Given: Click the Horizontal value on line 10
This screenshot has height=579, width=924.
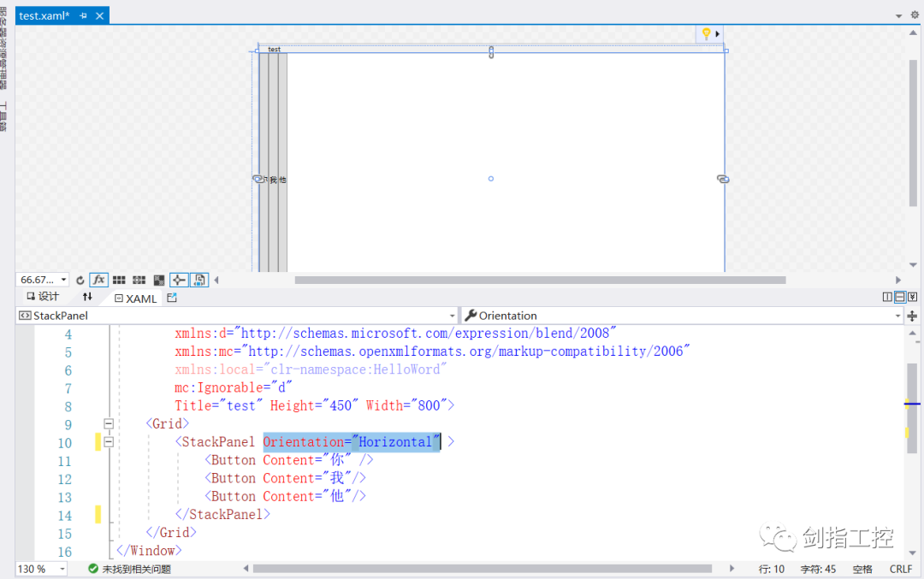Looking at the screenshot, I should (395, 442).
